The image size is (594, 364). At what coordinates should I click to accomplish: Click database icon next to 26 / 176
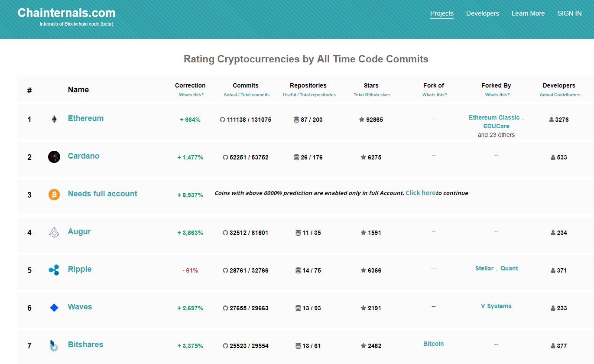(x=296, y=157)
